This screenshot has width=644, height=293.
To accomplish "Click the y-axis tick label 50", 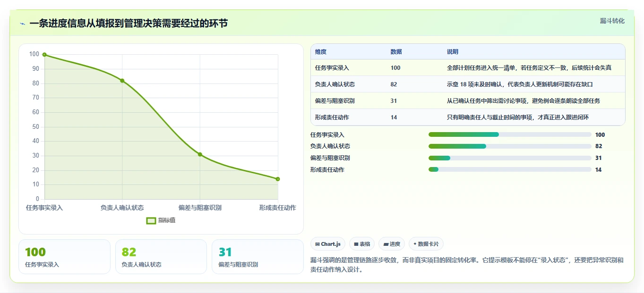I will tap(36, 127).
